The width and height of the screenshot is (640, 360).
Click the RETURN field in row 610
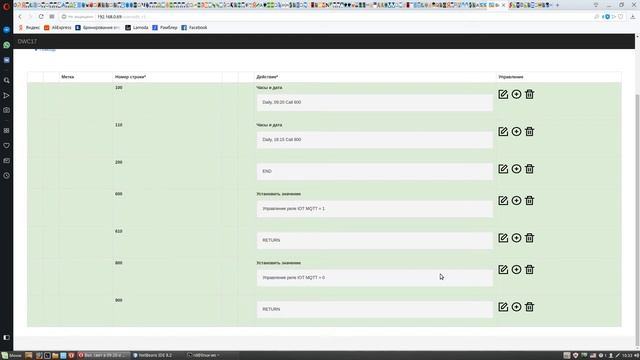tap(375, 240)
